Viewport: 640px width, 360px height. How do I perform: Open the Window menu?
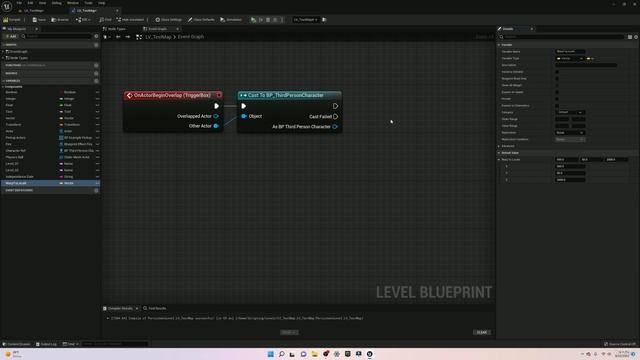[x=73, y=3]
